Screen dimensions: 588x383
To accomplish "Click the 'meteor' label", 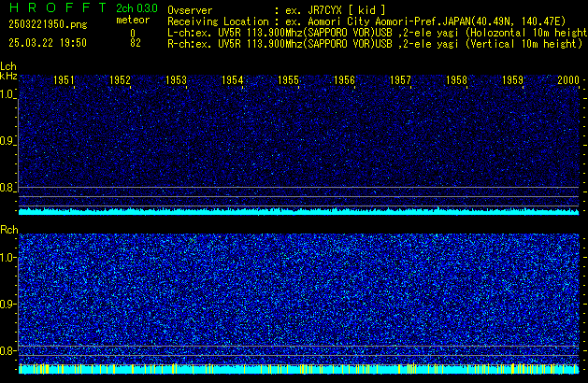I will coord(133,20).
